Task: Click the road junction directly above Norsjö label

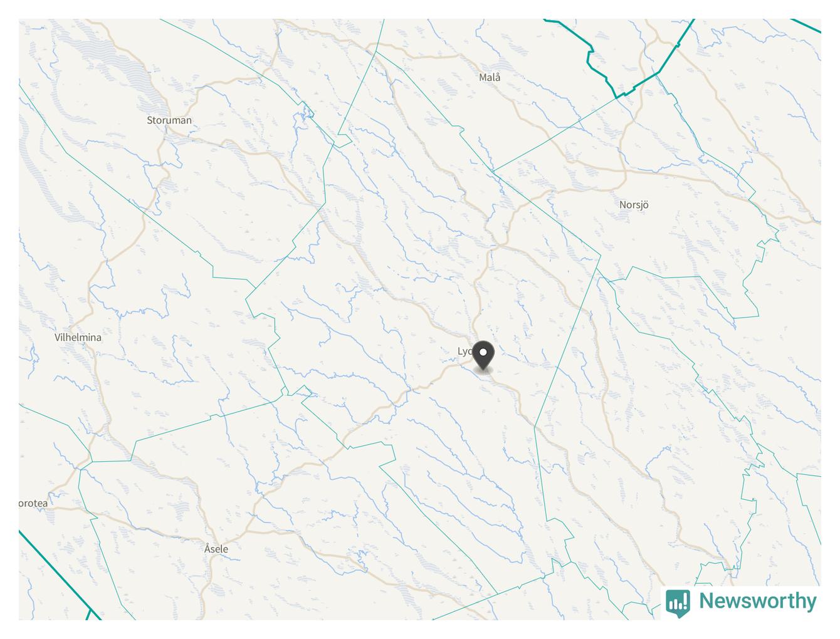Action: (625, 171)
